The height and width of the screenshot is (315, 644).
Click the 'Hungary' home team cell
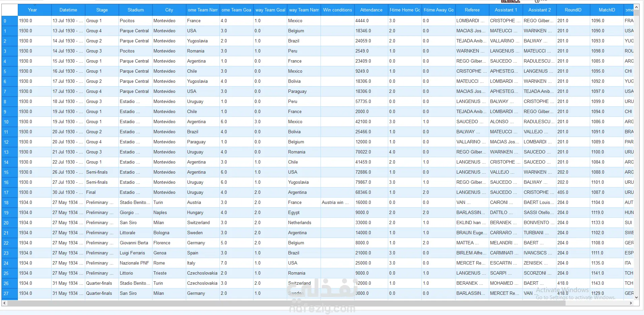coord(203,213)
